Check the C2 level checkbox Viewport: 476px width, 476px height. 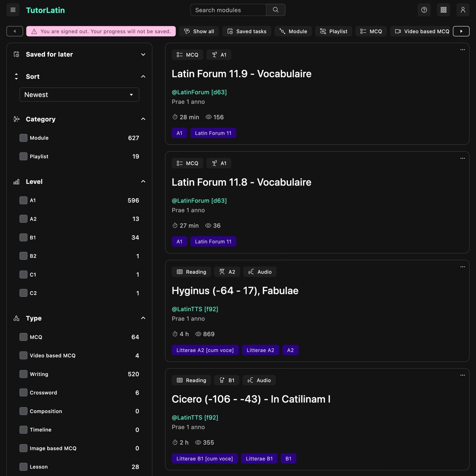click(23, 293)
